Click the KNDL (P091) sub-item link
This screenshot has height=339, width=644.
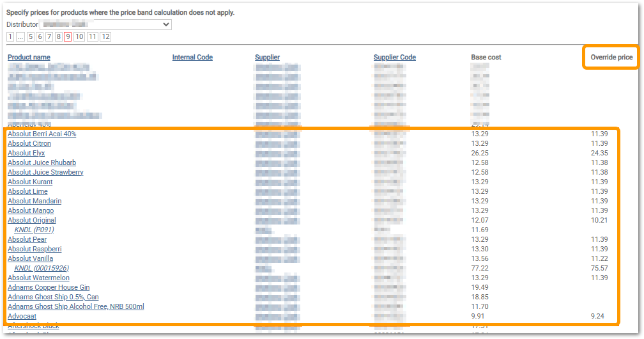click(34, 230)
